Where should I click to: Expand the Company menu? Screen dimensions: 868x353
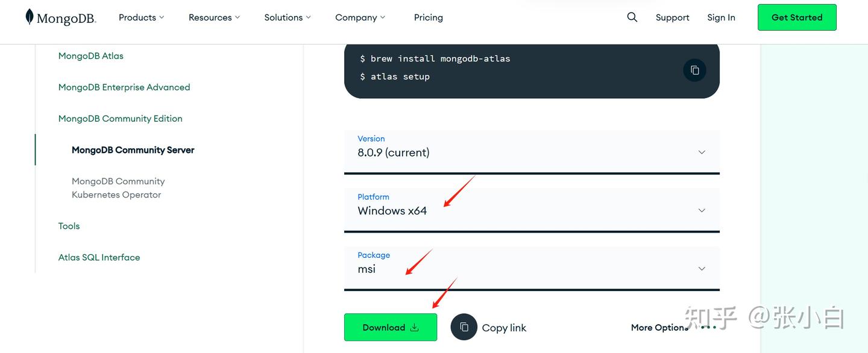pyautogui.click(x=360, y=17)
